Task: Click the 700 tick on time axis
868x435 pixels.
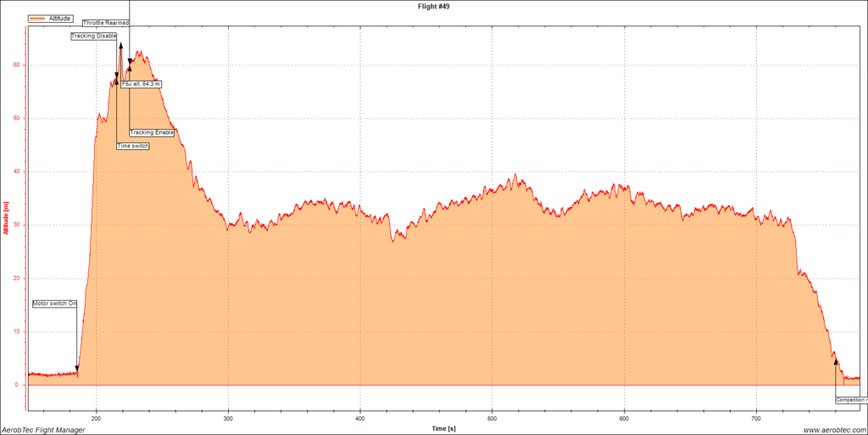Action: click(x=756, y=395)
